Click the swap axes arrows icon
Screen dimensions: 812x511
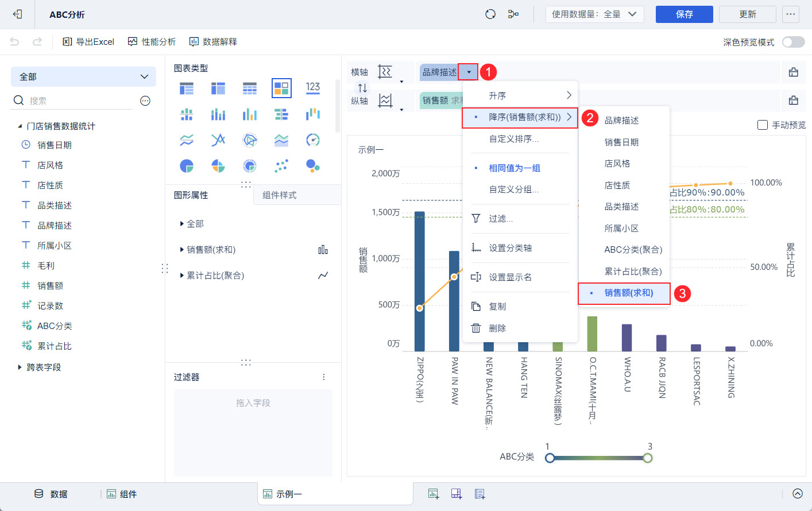pos(362,88)
